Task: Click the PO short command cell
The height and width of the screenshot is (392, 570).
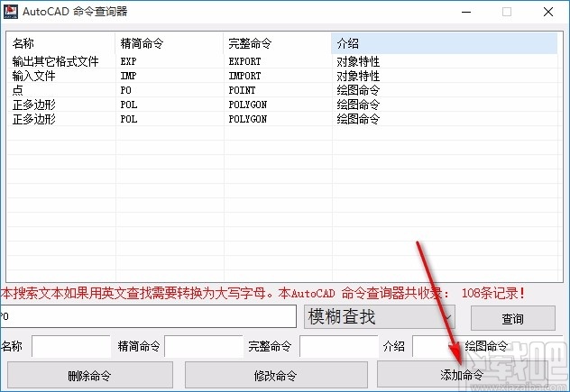Action: pos(125,90)
